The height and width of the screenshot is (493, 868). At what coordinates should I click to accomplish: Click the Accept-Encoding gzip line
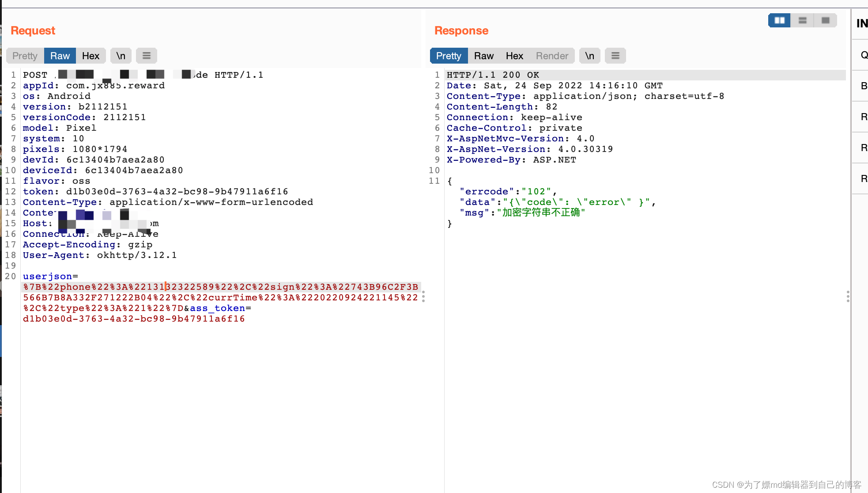tap(87, 245)
